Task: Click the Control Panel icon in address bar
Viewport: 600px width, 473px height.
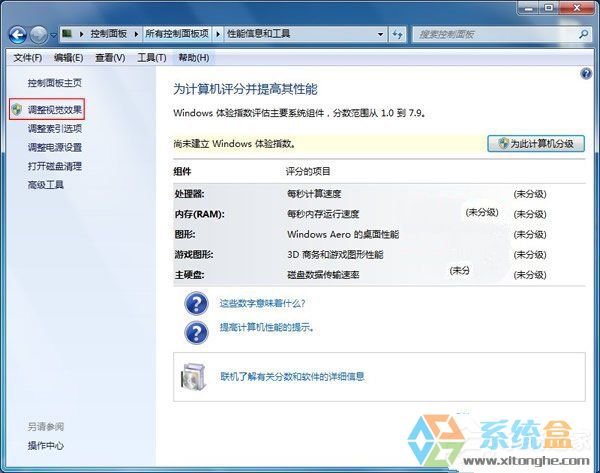Action: (67, 34)
